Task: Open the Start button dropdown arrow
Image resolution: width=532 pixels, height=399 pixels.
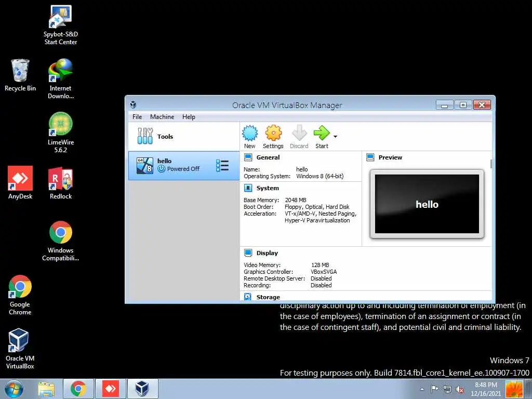Action: (335, 137)
